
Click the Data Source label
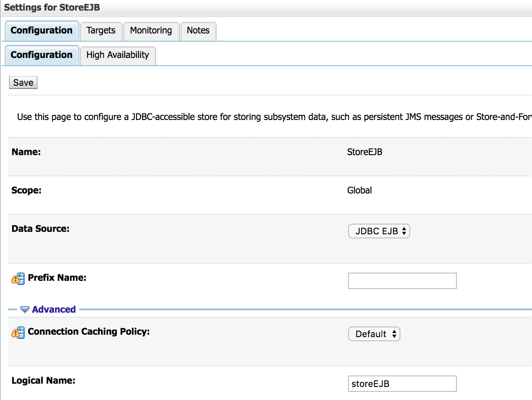40,229
